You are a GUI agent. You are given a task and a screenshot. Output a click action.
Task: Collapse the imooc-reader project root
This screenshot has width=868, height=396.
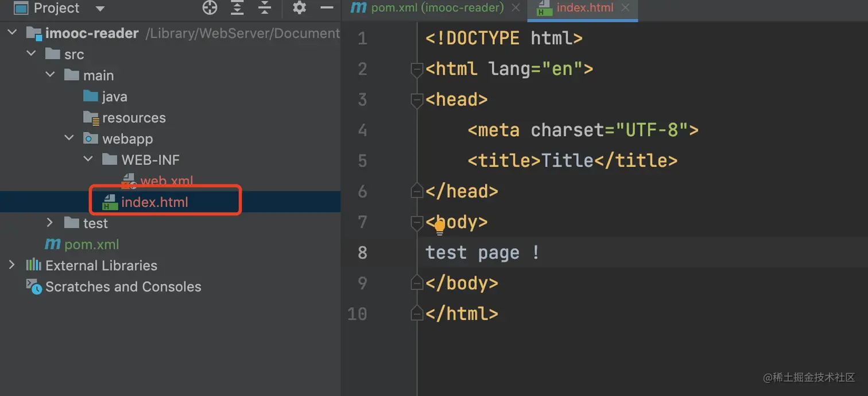12,33
